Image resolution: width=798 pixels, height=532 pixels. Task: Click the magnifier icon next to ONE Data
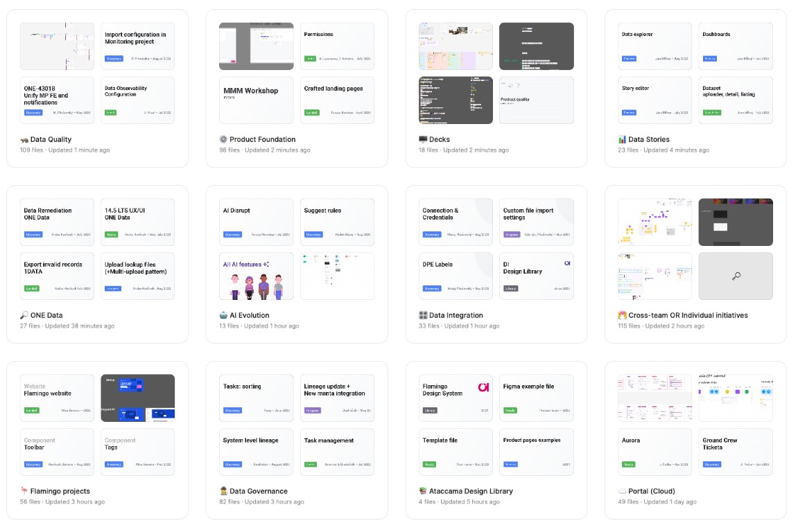click(x=24, y=315)
